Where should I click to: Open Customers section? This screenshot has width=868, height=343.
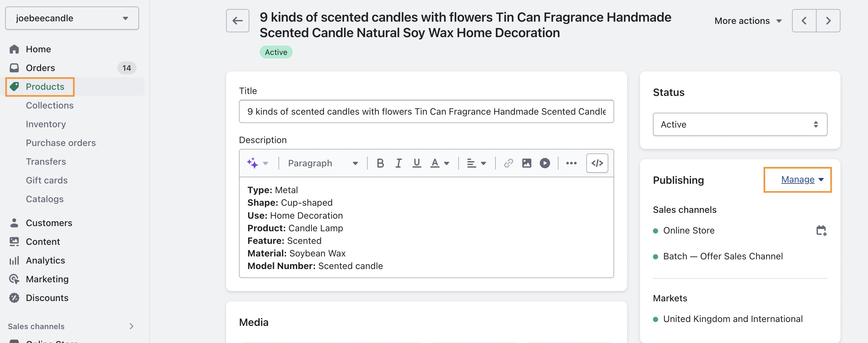point(49,223)
